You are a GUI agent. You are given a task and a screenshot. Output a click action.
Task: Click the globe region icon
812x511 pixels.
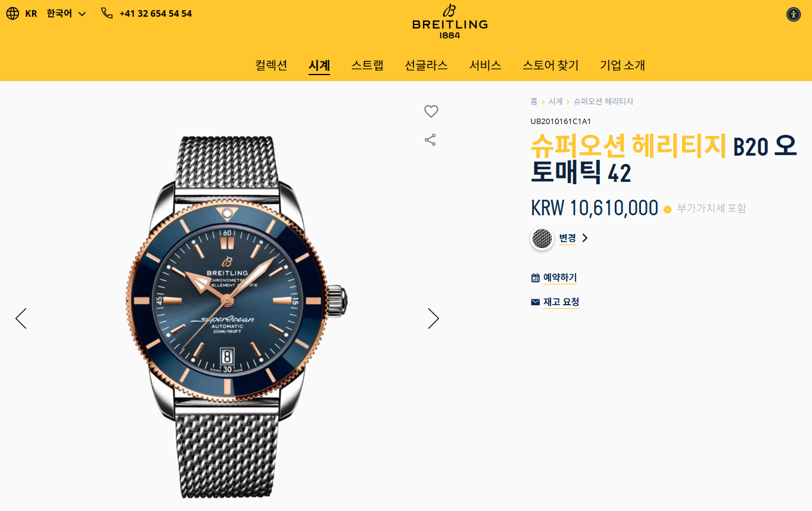tap(13, 13)
